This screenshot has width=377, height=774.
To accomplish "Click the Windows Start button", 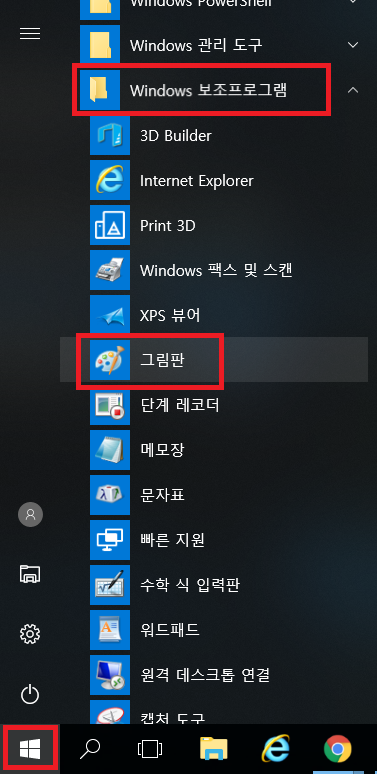I will click(x=30, y=749).
